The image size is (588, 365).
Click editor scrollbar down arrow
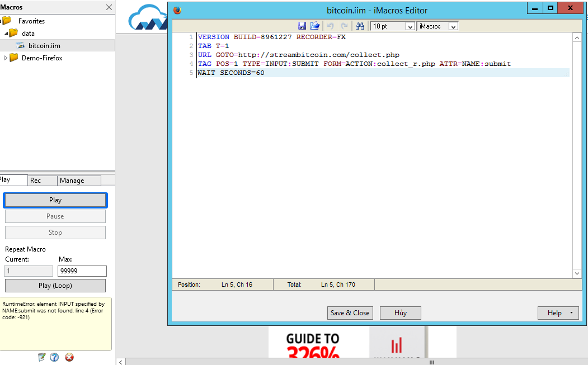click(x=577, y=273)
